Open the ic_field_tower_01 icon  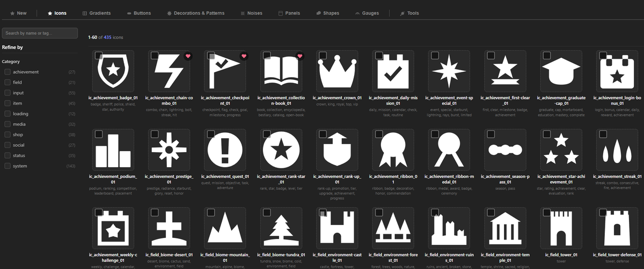tap(562, 228)
